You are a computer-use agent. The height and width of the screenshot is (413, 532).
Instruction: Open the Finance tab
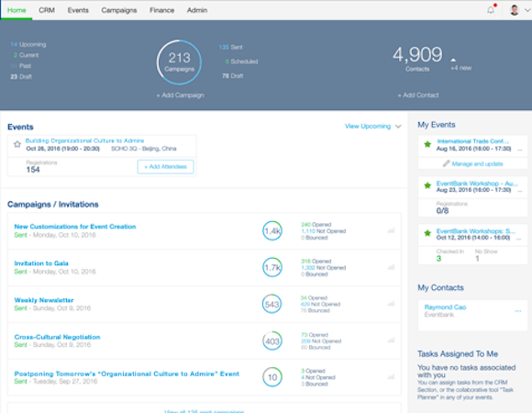coord(161,10)
